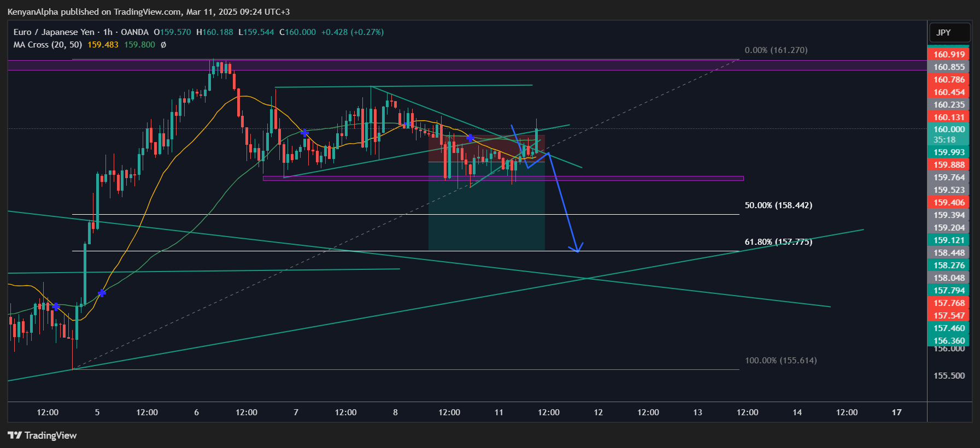
Task: Click the 160.454 price axis label
Action: (949, 92)
